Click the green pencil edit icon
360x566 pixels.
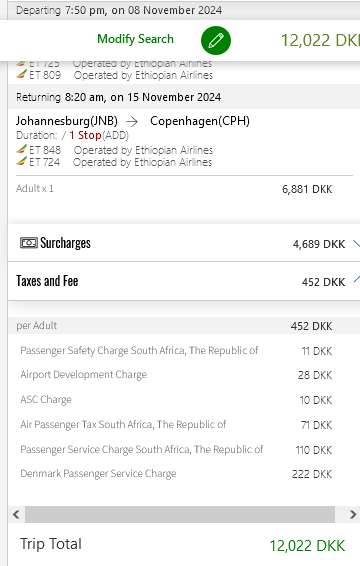[216, 40]
